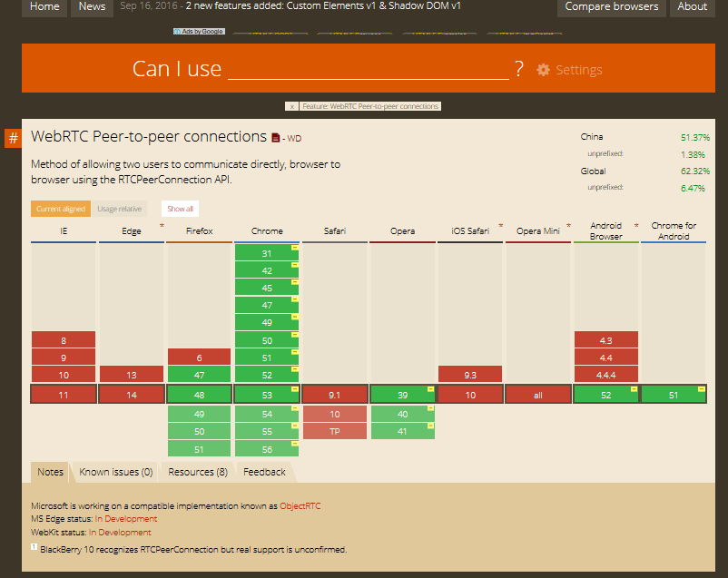Screen dimensions: 728x578
Task: Click the Chrome for Android column header
Action: point(674,230)
